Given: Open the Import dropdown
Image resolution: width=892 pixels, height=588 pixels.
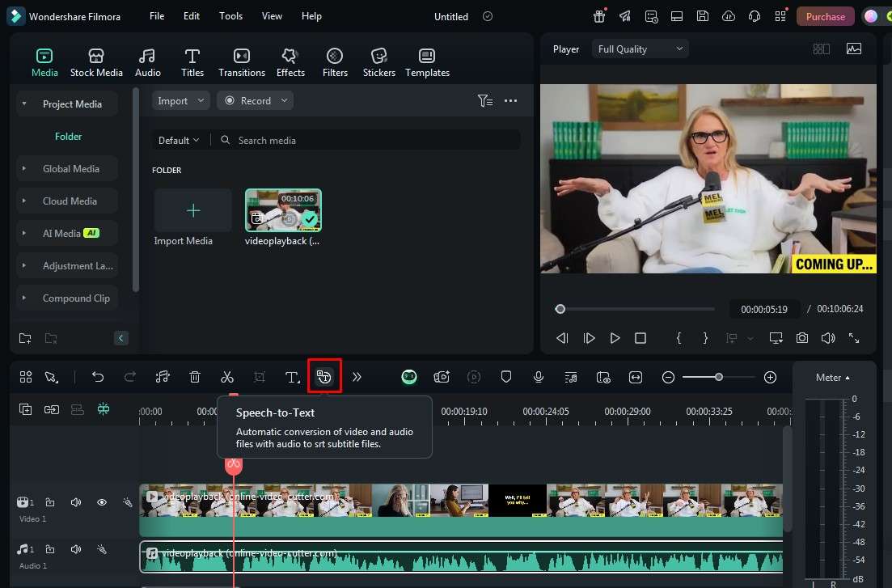Looking at the screenshot, I should 180,101.
